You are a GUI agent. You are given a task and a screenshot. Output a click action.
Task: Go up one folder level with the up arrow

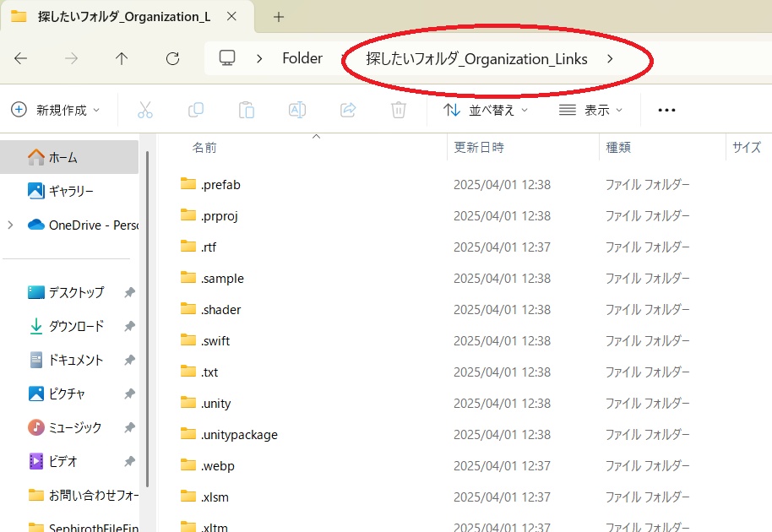121,58
